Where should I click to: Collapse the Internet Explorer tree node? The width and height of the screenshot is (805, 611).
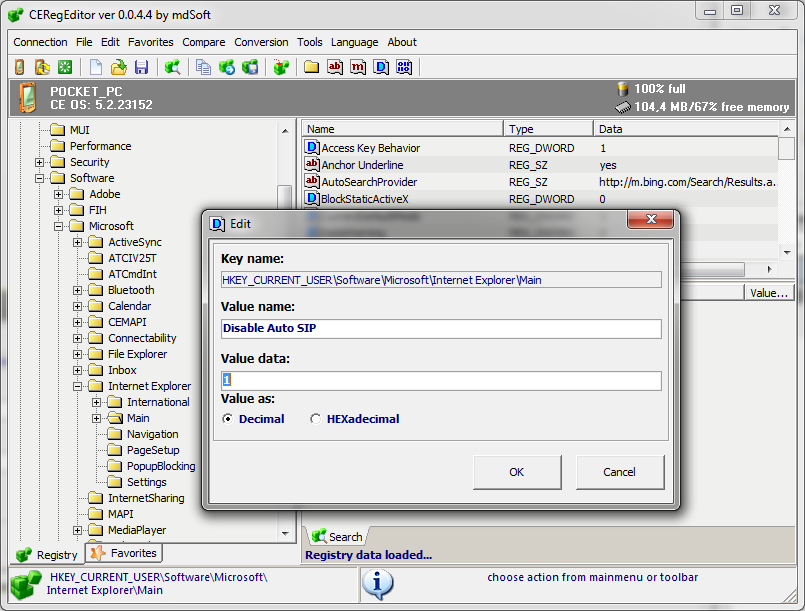point(78,386)
